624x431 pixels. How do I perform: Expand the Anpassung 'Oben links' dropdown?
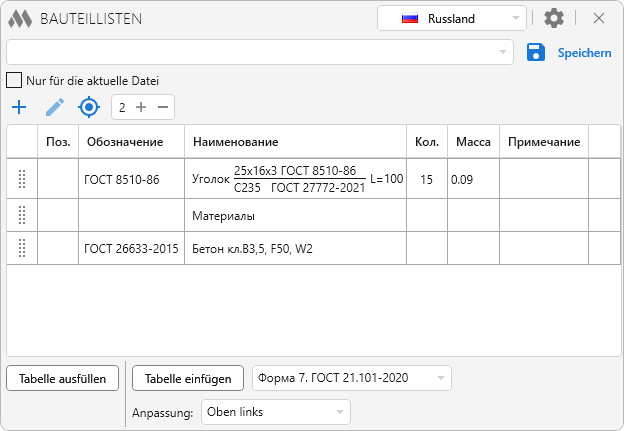[276, 412]
